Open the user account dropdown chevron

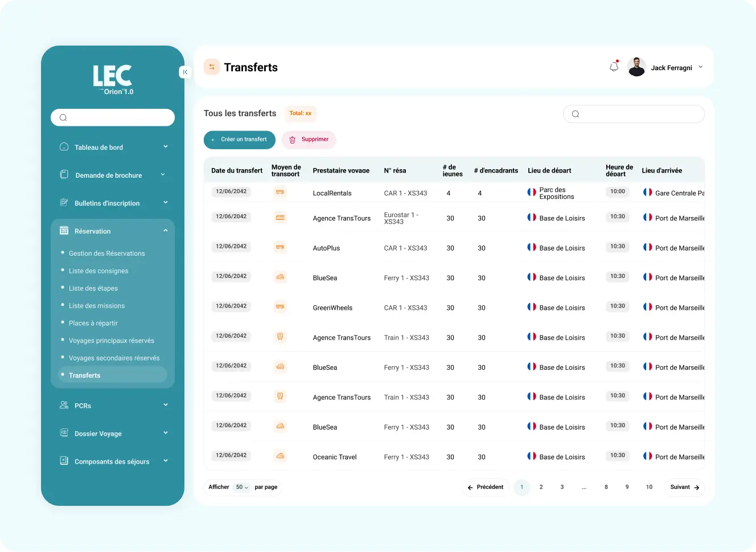pyautogui.click(x=701, y=67)
